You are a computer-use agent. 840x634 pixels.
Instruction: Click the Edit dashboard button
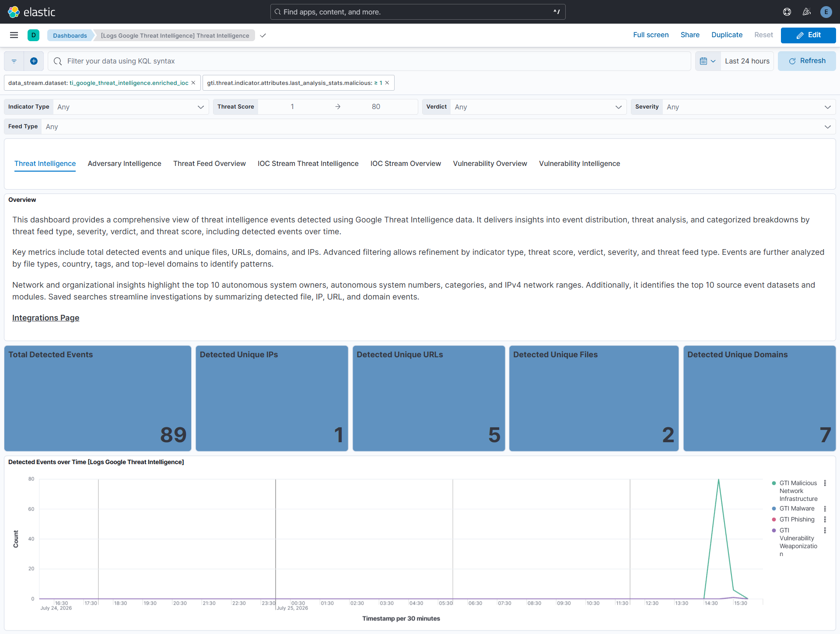[x=808, y=35]
